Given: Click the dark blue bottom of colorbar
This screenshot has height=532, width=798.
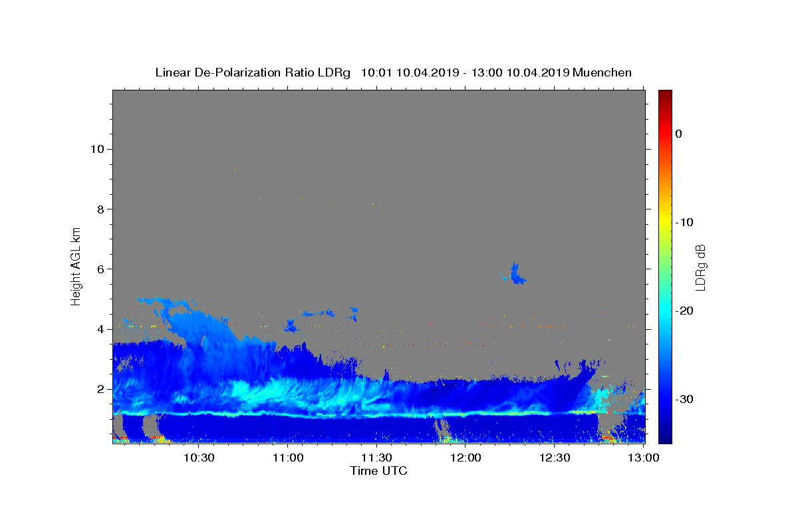Looking at the screenshot, I should tap(665, 436).
